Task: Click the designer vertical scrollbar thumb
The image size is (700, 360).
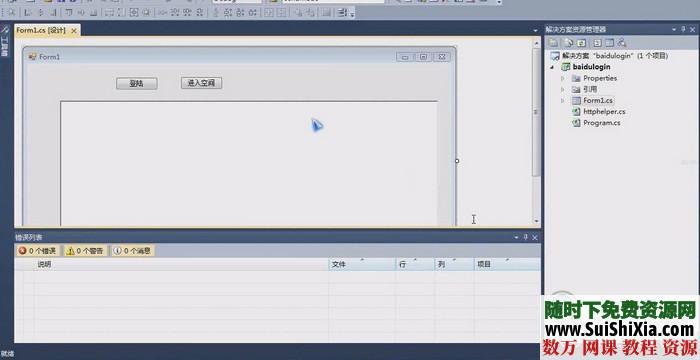Action: [x=536, y=112]
